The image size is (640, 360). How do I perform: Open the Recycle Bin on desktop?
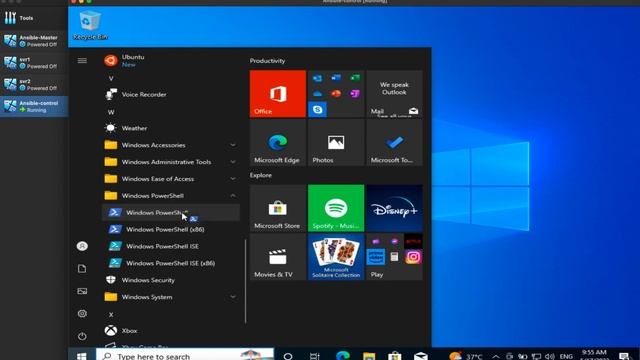(x=90, y=25)
